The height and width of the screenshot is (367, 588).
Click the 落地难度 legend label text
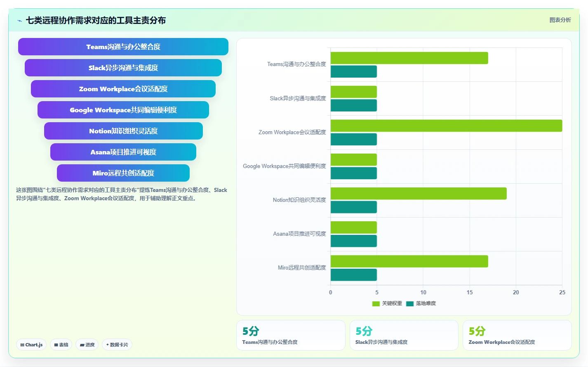coord(426,303)
